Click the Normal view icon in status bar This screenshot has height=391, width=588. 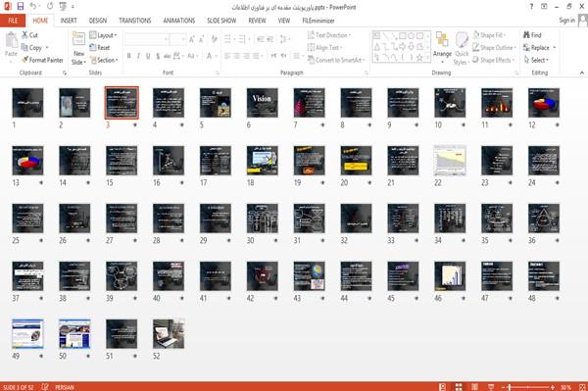coord(443,387)
